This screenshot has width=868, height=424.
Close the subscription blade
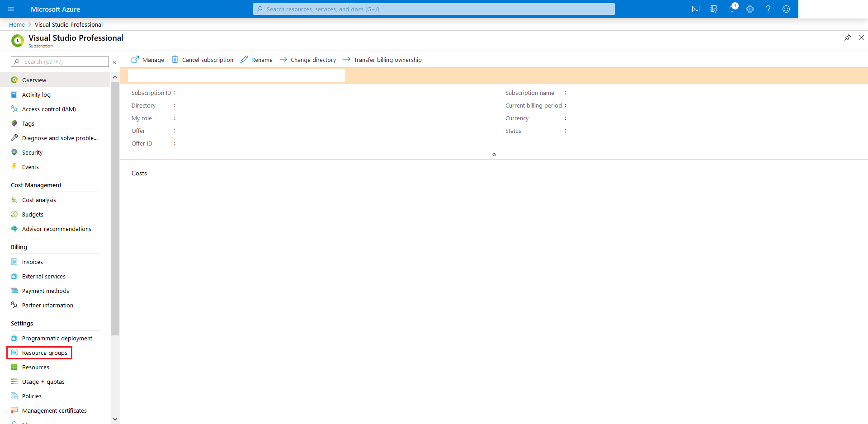click(861, 38)
